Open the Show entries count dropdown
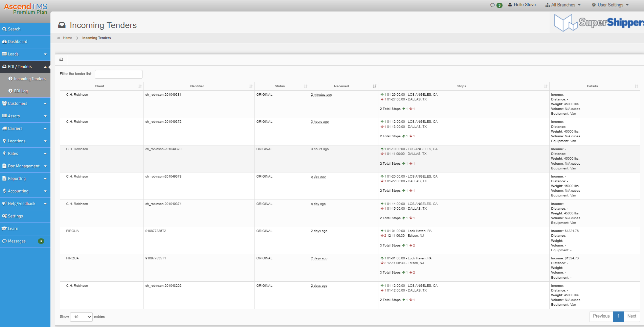This screenshot has height=327, width=644. [81, 317]
